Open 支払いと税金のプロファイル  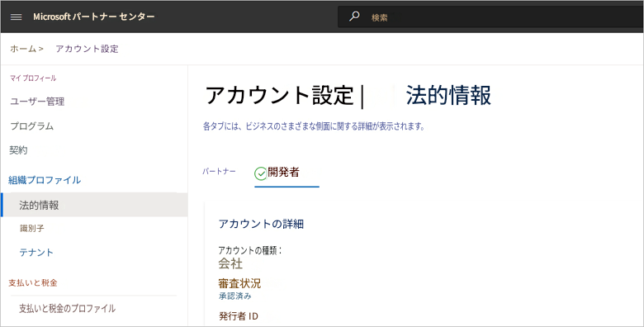(68, 308)
